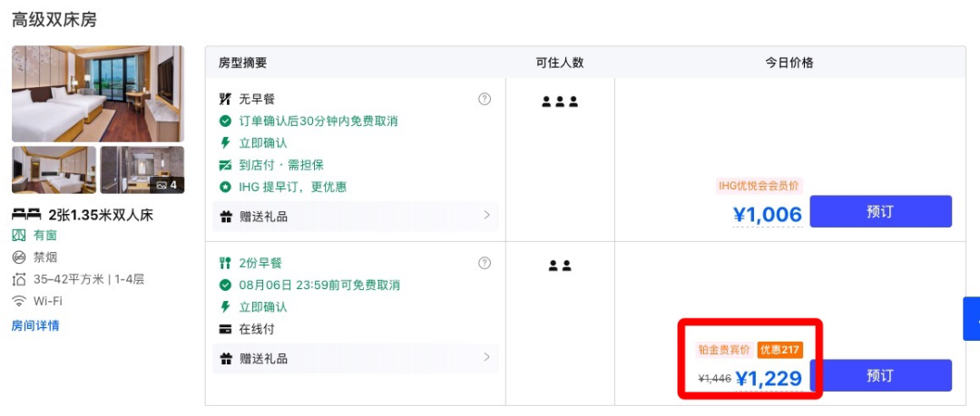This screenshot has width=980, height=416.
Task: Click the no-smoking 禁烟 icon
Action: (x=19, y=257)
